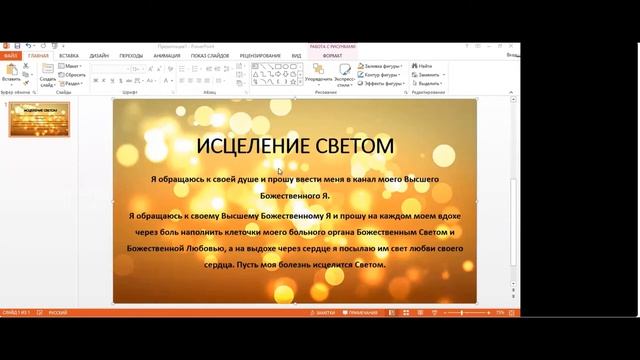Open the ФАЙЛ (File) tab

(x=11, y=56)
